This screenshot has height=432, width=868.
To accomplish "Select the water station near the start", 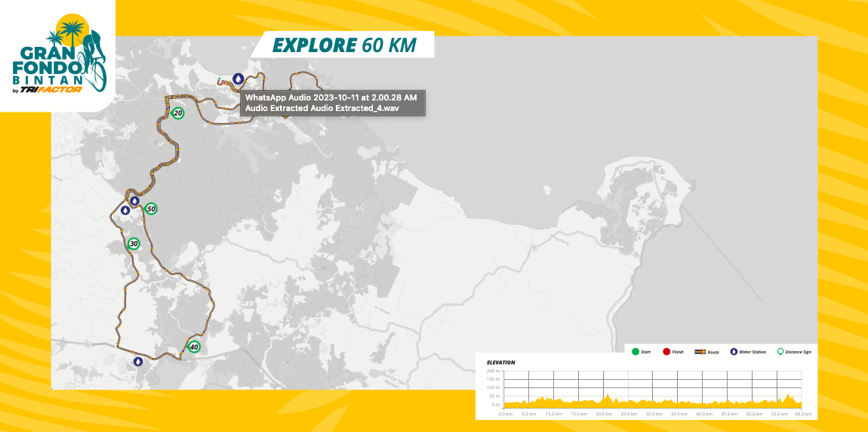I will (239, 78).
